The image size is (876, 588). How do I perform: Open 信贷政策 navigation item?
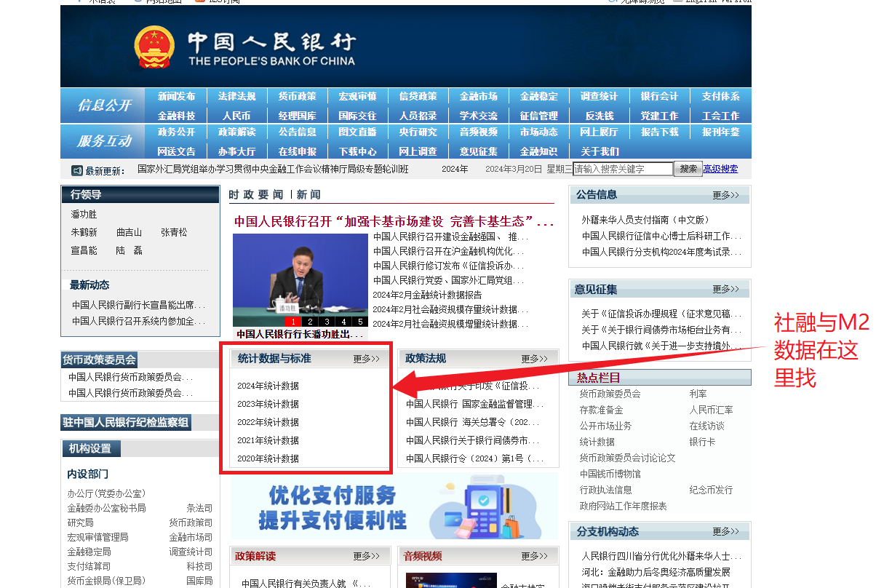click(x=418, y=97)
